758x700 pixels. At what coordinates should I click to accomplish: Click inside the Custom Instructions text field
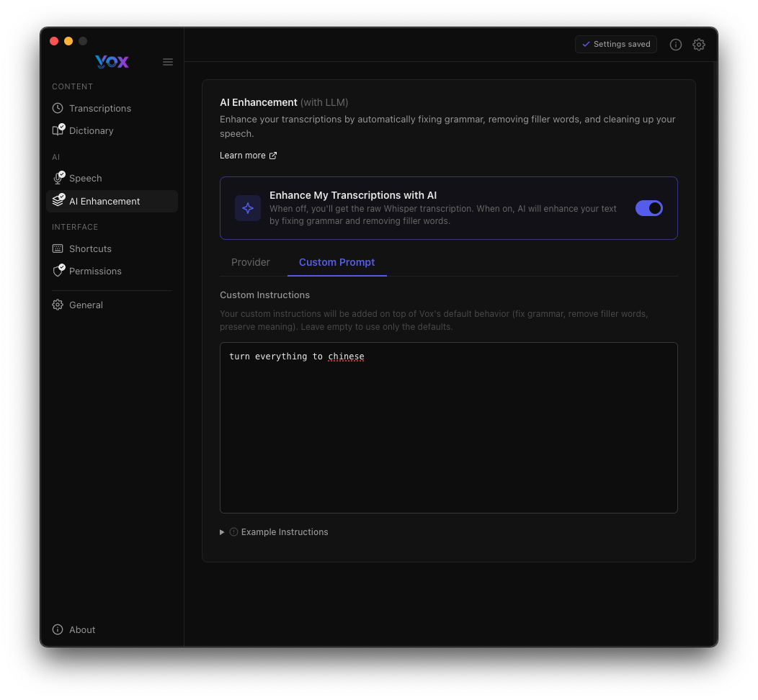tap(448, 427)
